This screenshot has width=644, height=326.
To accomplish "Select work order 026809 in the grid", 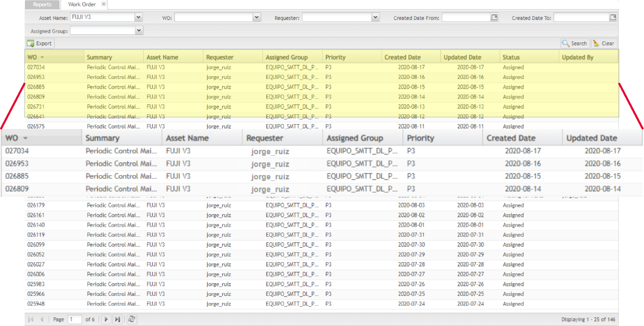I will (321, 97).
